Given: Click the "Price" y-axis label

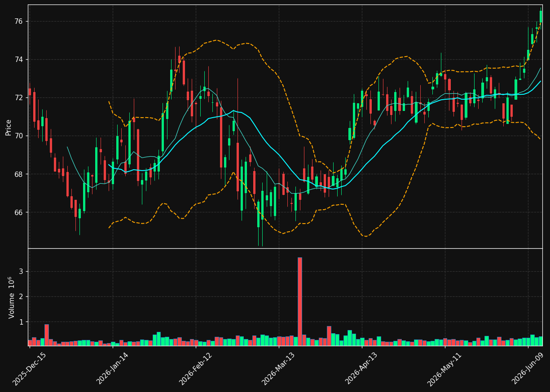Looking at the screenshot, I should pyautogui.click(x=9, y=127).
